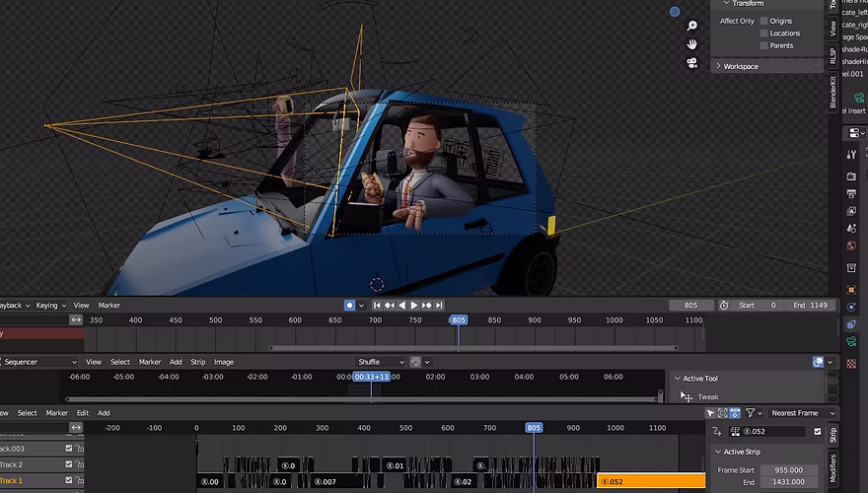Toggle the sequencer snapping magnet icon
The height and width of the screenshot is (493, 868).
pos(415,362)
